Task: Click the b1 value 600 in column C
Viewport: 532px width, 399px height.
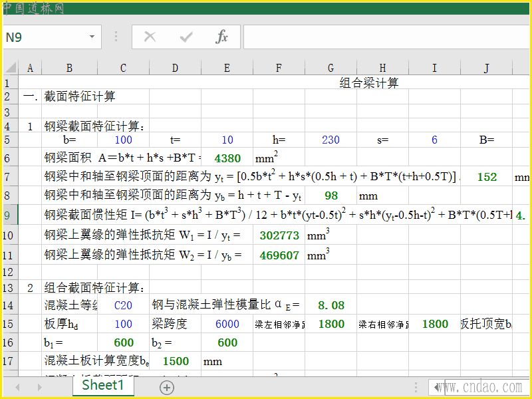Action: point(124,342)
